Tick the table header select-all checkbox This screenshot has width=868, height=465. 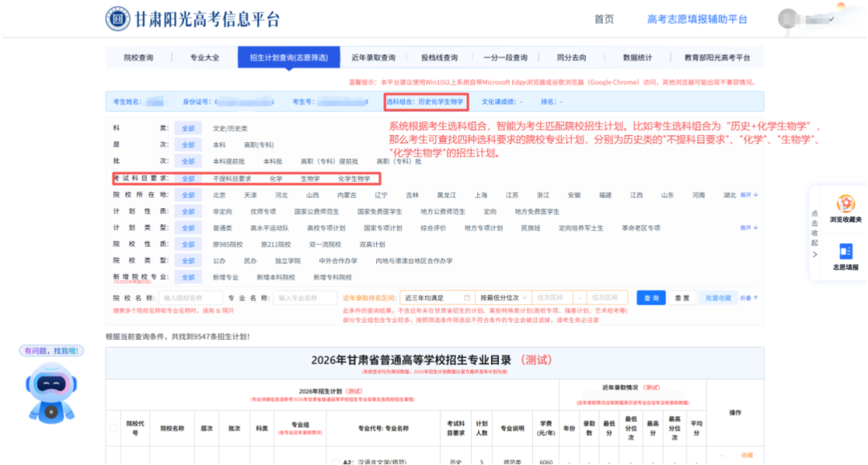coord(113,428)
